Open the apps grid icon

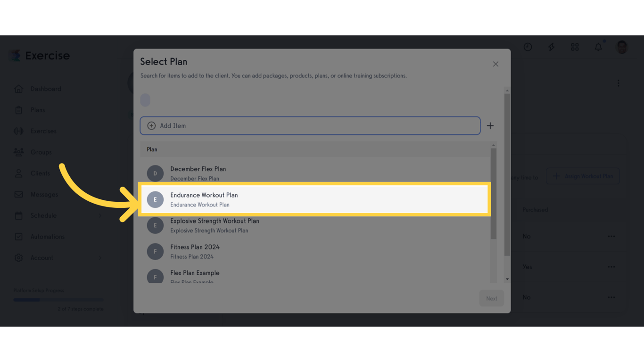point(574,47)
